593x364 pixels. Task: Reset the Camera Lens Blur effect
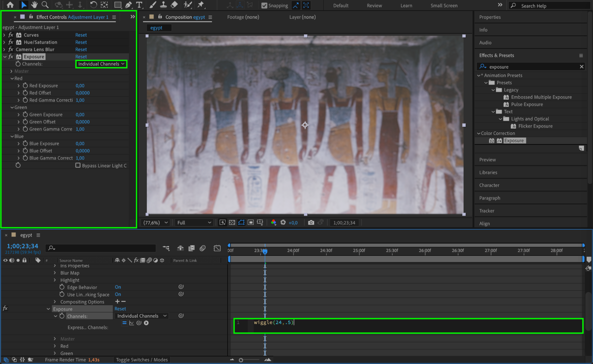[81, 50]
